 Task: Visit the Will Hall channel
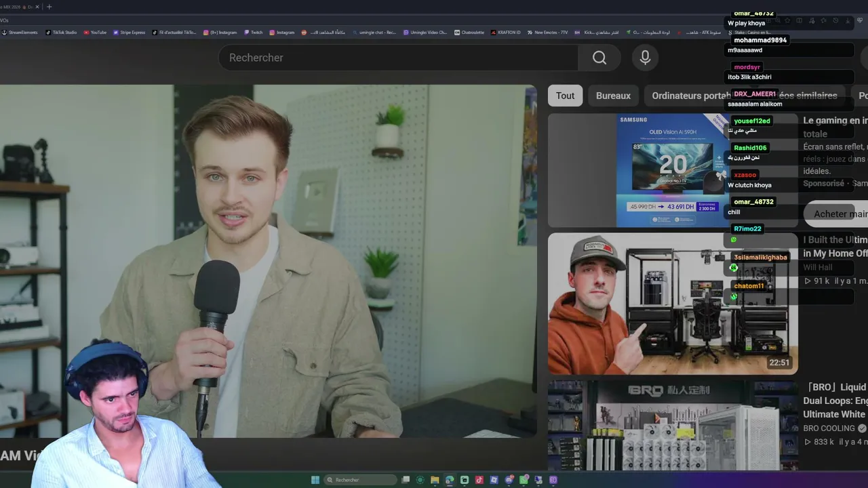818,267
